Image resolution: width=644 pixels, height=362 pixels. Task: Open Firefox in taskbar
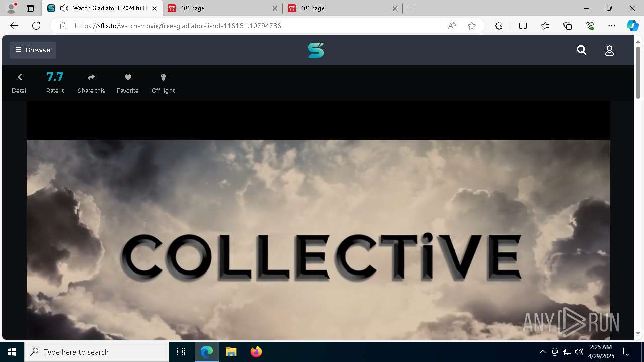[256, 352]
